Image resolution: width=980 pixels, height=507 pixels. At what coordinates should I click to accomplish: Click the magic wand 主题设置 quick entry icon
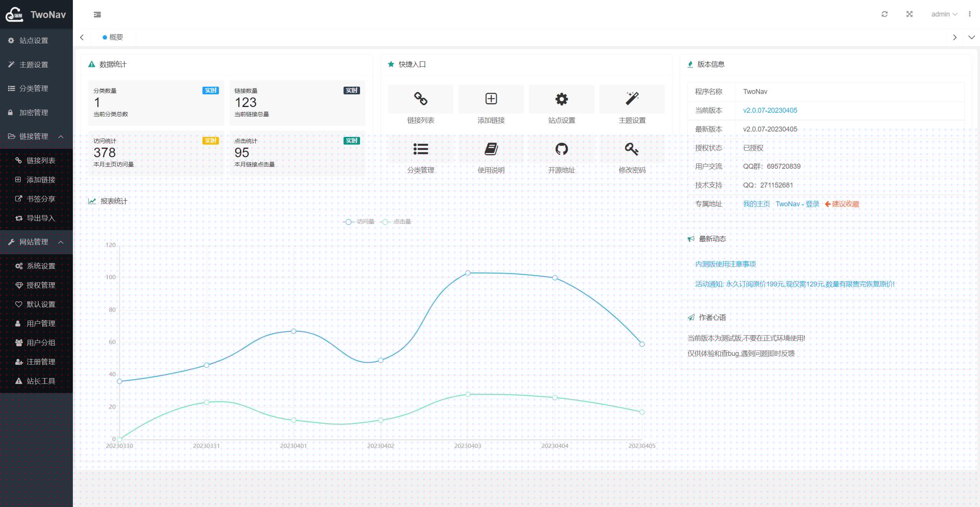click(632, 99)
